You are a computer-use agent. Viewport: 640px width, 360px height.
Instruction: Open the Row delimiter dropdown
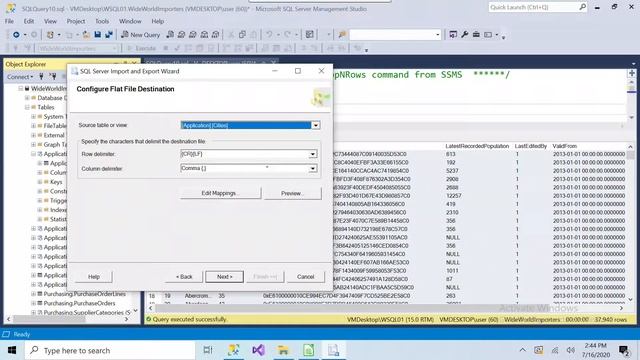[x=312, y=154]
